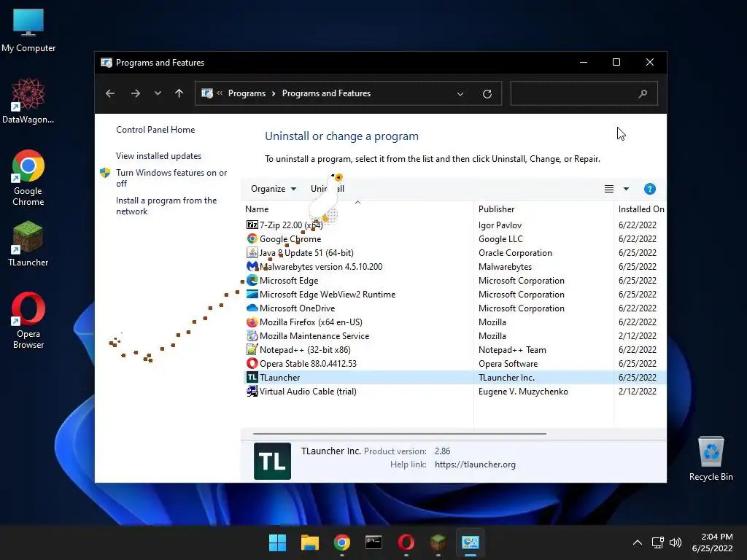This screenshot has width=747, height=560.
Task: Click the Notepad++ icon in the list
Action: 252,349
